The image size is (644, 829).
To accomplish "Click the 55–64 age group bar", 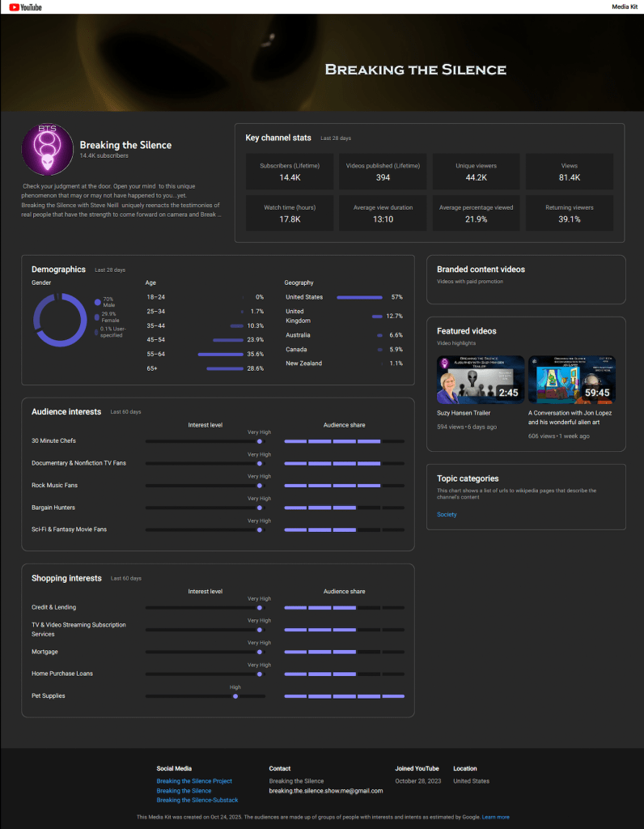I will 220,355.
